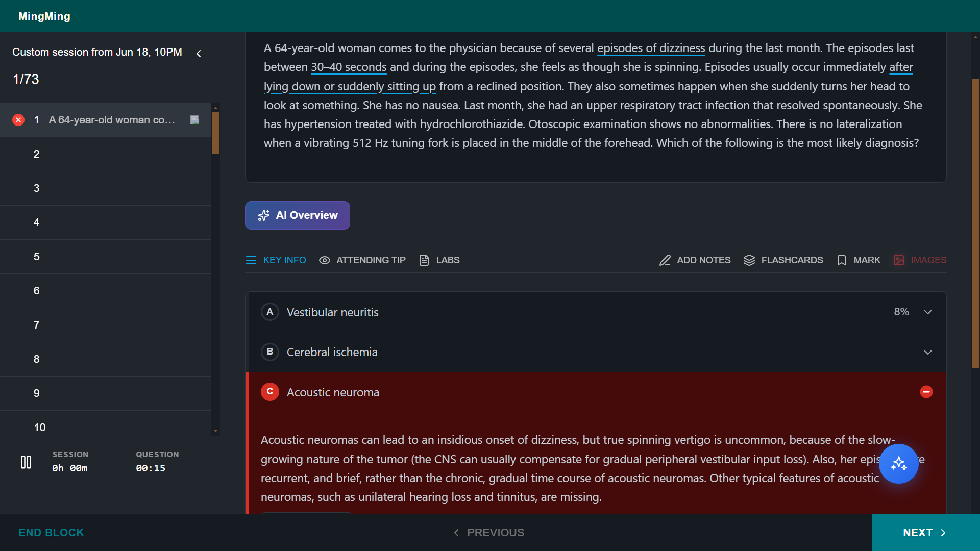The height and width of the screenshot is (551, 980).
Task: Click the AI Overview button
Action: [x=298, y=215]
